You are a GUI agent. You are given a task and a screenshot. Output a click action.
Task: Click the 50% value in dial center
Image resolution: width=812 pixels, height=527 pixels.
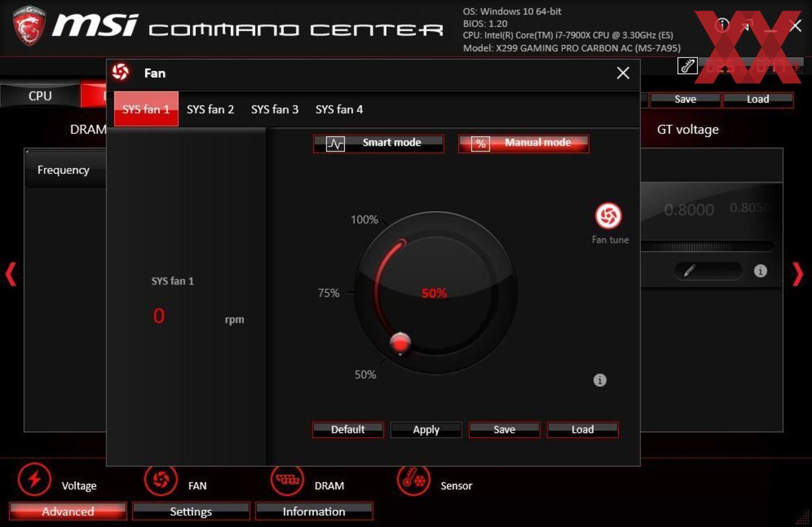(x=434, y=293)
